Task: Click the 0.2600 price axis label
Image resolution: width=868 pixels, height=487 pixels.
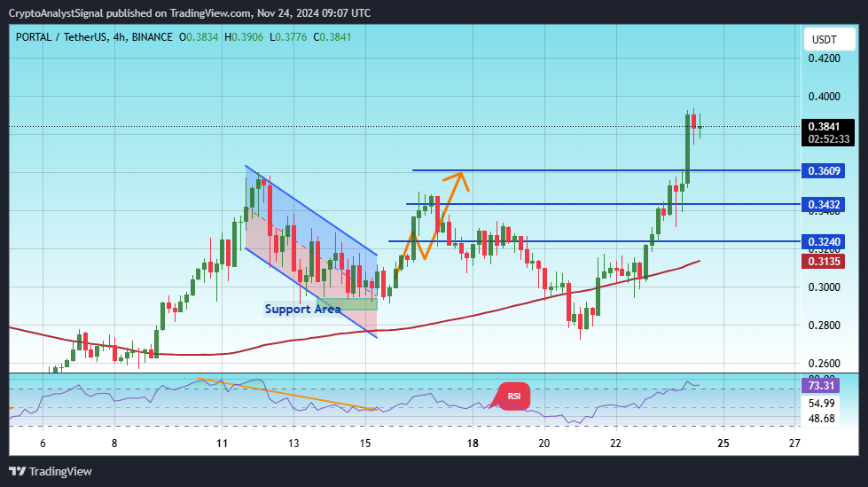Action: 825,364
